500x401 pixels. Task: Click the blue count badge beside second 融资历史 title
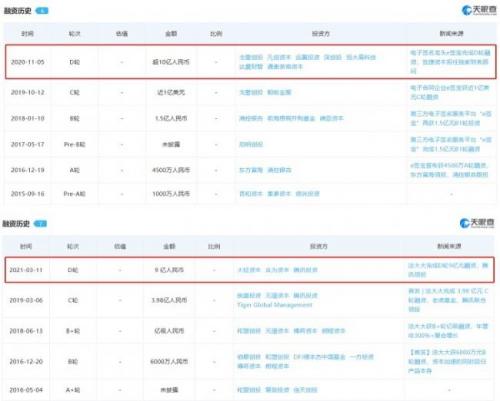pos(40,224)
